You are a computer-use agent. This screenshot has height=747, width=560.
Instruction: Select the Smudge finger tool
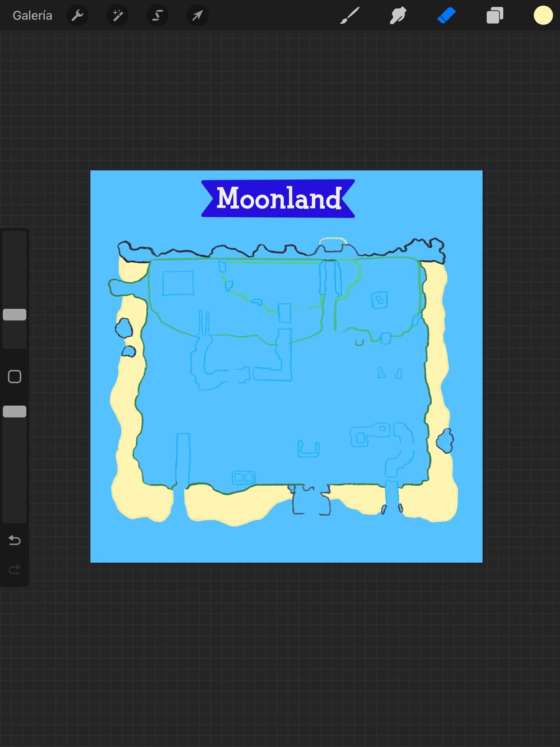(x=398, y=16)
